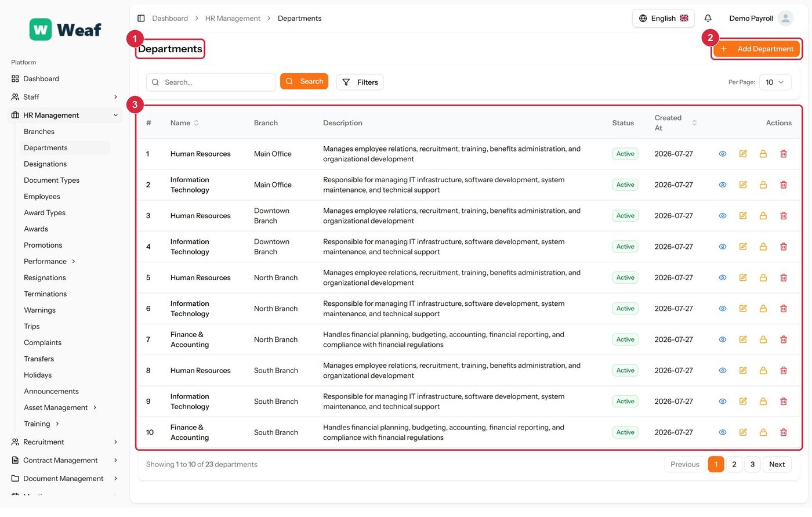This screenshot has height=517, width=812.
Task: Click the eye icon in row 6
Action: 723,309
